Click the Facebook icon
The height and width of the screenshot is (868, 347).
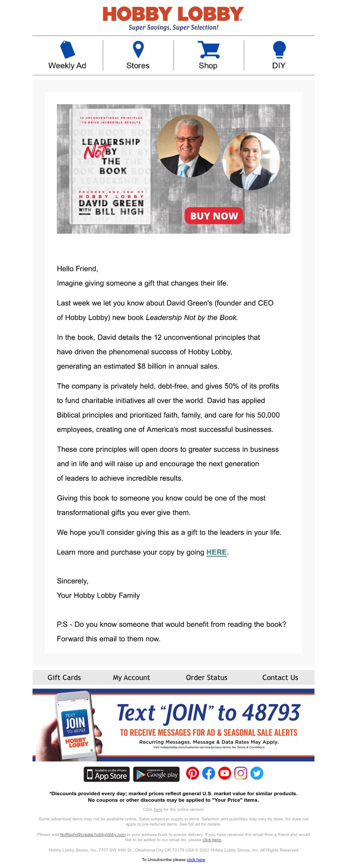209,773
